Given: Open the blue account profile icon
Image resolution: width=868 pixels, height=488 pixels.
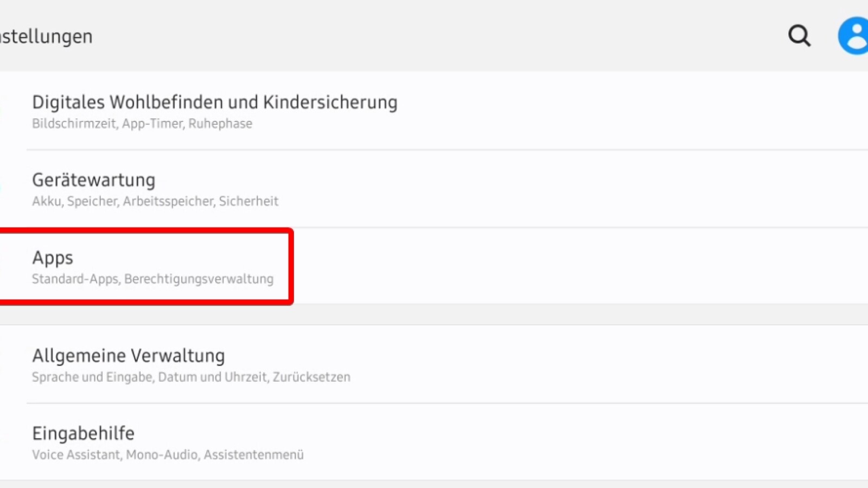Looking at the screenshot, I should [x=854, y=36].
